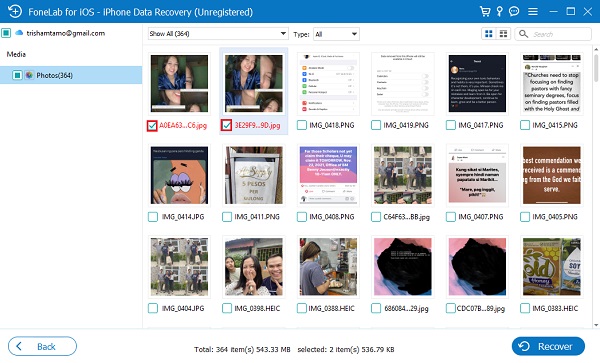Select the Photos(364) sidebar item
600x363 pixels.
pos(71,75)
